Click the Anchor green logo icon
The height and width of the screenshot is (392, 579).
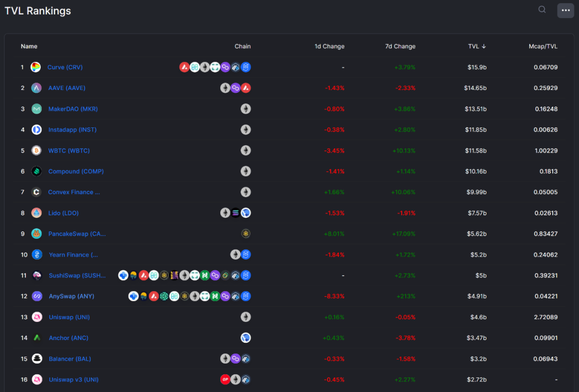point(37,338)
